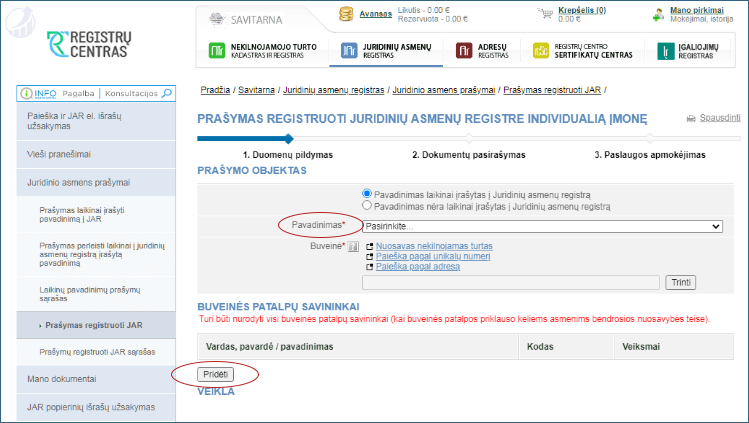The width and height of the screenshot is (749, 423).
Task: Open Prašymas perkelti laikinai įrašytą pavadinimą item
Action: click(96, 254)
